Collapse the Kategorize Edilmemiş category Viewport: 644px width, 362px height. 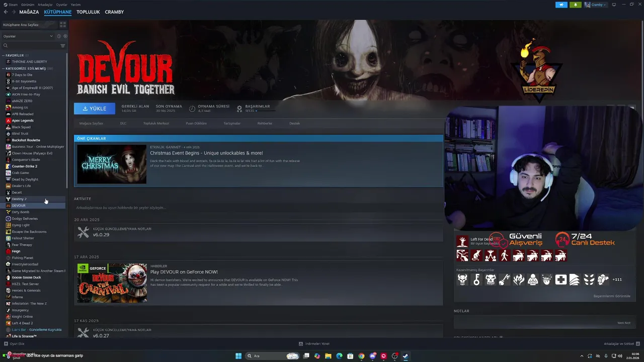(x=4, y=68)
